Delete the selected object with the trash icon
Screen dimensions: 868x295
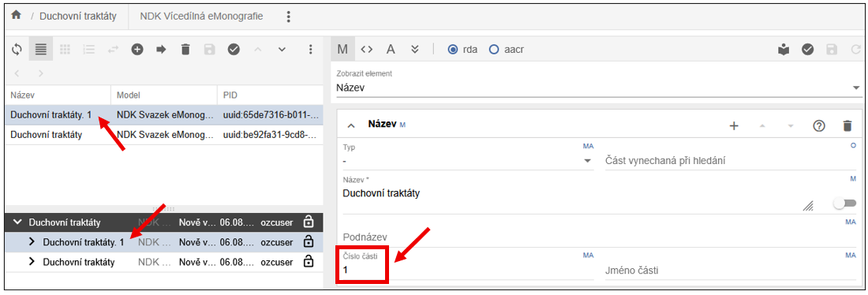[x=185, y=49]
